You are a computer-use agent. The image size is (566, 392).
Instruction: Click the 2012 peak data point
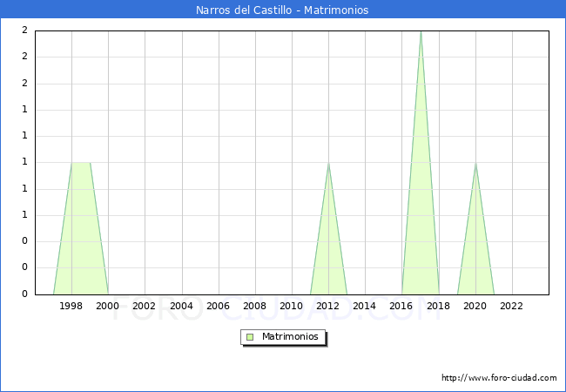pos(328,164)
